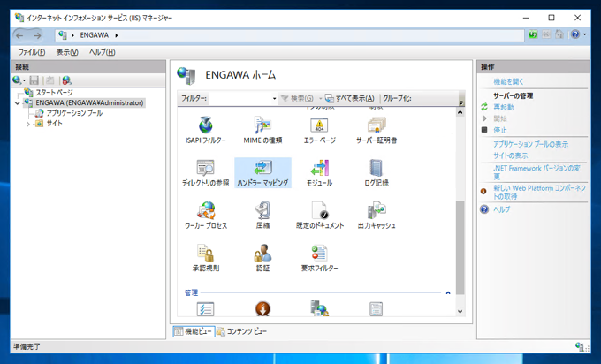Open the フィルター dropdown arrow

(275, 98)
